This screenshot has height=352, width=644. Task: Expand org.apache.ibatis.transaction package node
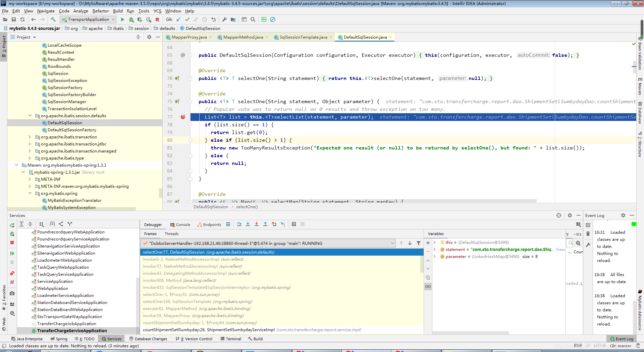(x=30, y=137)
